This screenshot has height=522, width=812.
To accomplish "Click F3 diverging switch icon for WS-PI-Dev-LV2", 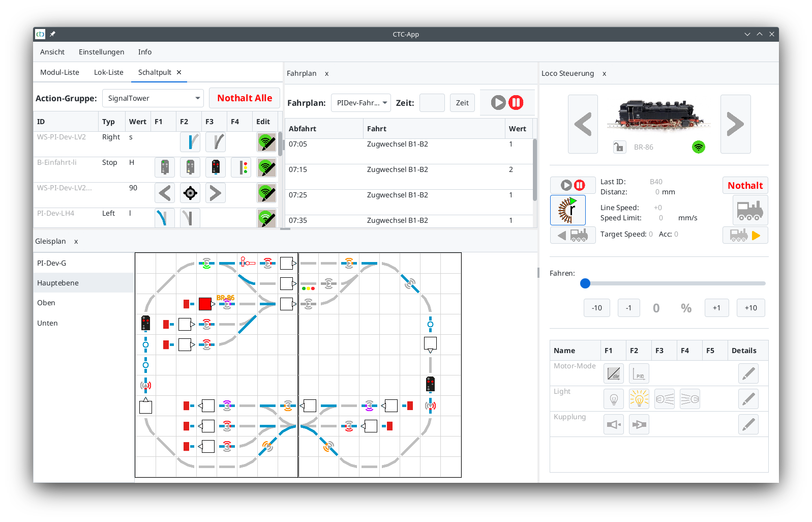I will [x=216, y=142].
